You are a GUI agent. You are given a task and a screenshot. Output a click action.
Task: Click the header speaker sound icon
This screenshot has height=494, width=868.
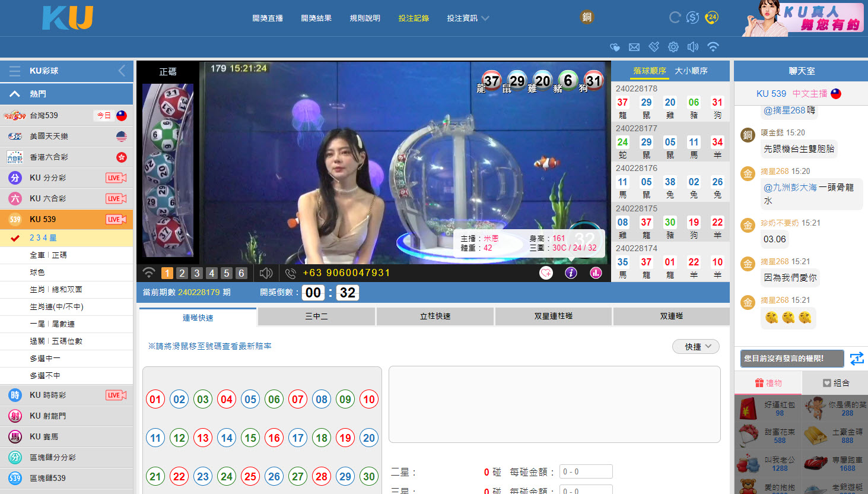pyautogui.click(x=693, y=47)
